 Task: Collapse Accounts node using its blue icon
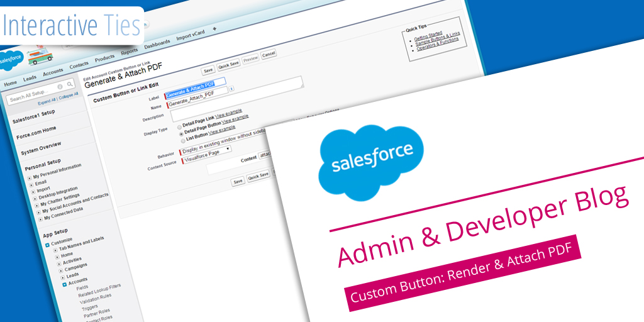(64, 284)
